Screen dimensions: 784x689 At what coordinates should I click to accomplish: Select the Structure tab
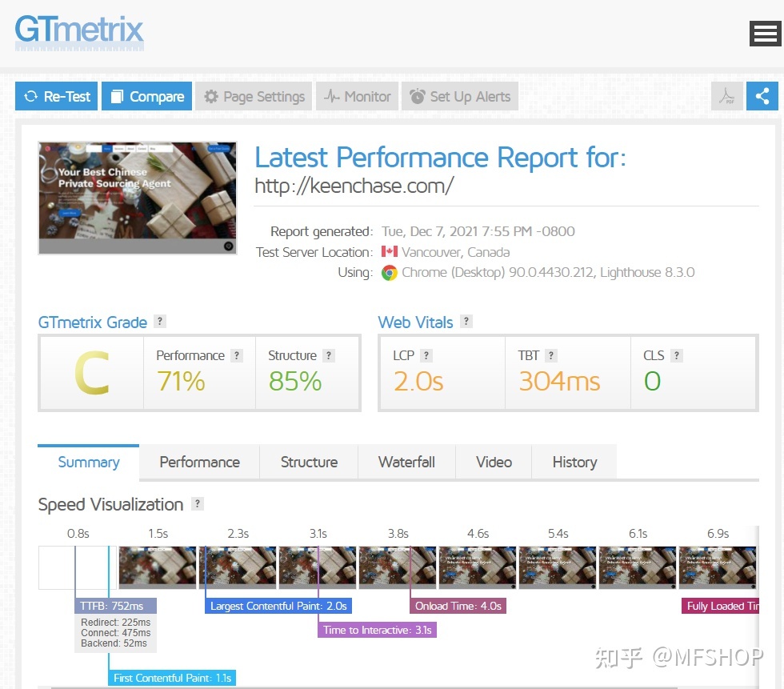tap(309, 463)
